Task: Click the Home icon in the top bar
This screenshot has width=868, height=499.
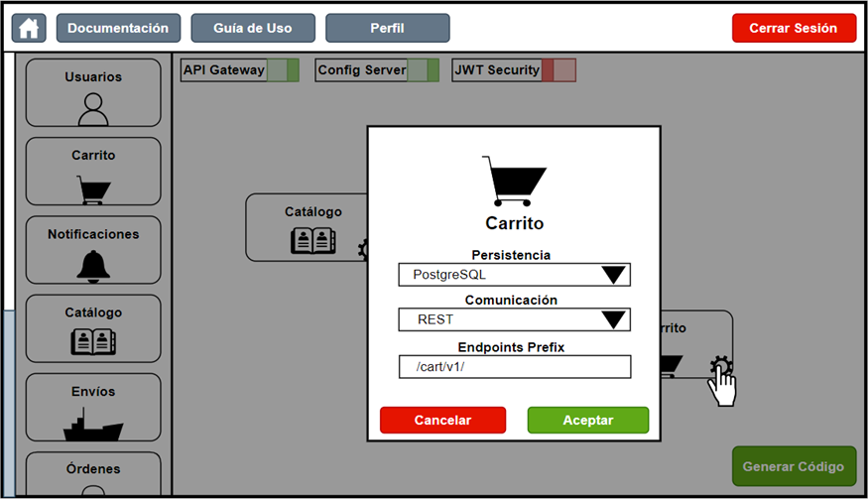Action: (x=29, y=28)
